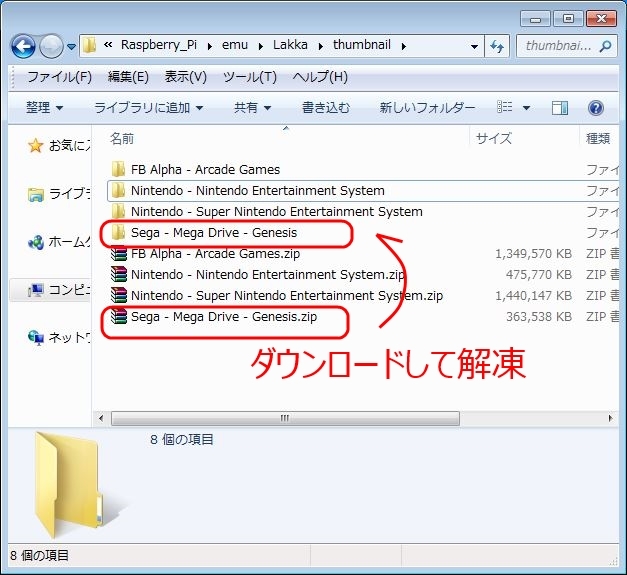The height and width of the screenshot is (575, 627).
Task: Expand arrow after emu in path
Action: click(261, 46)
